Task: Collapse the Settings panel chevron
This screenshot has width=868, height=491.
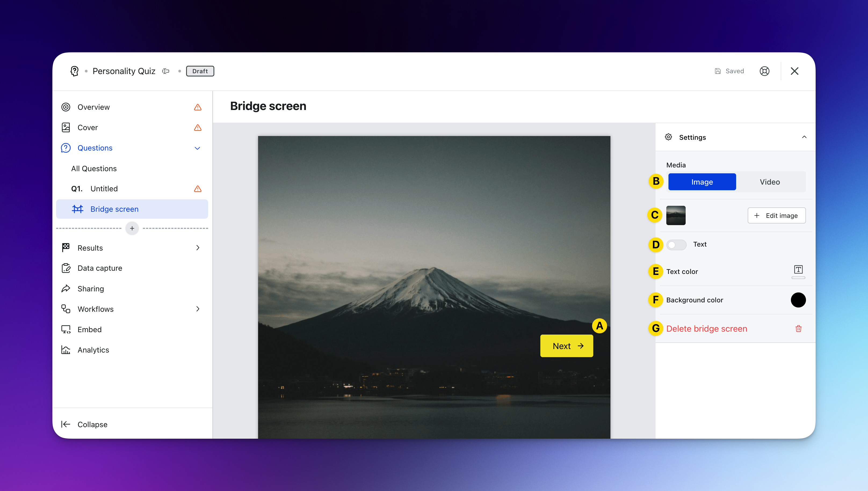Action: [x=804, y=137]
